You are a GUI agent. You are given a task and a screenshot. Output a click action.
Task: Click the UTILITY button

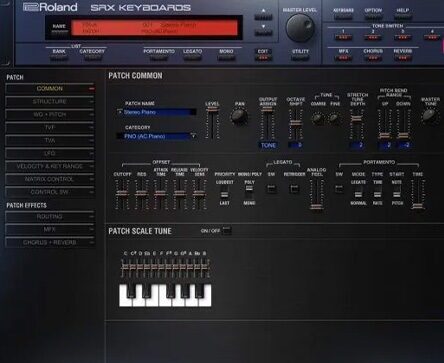(300, 58)
